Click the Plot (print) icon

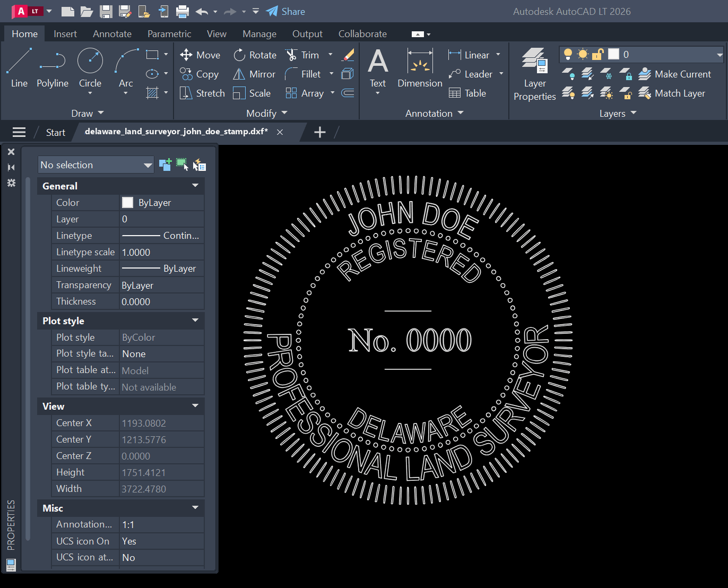point(183,11)
